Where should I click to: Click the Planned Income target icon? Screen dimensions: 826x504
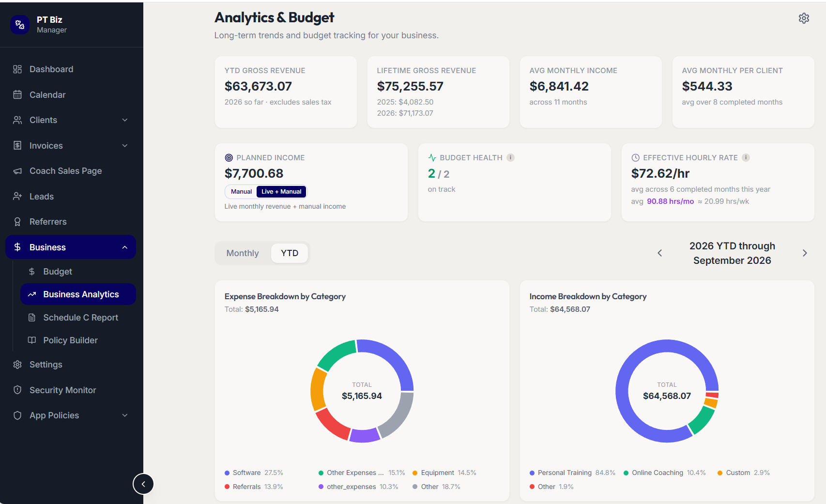229,158
